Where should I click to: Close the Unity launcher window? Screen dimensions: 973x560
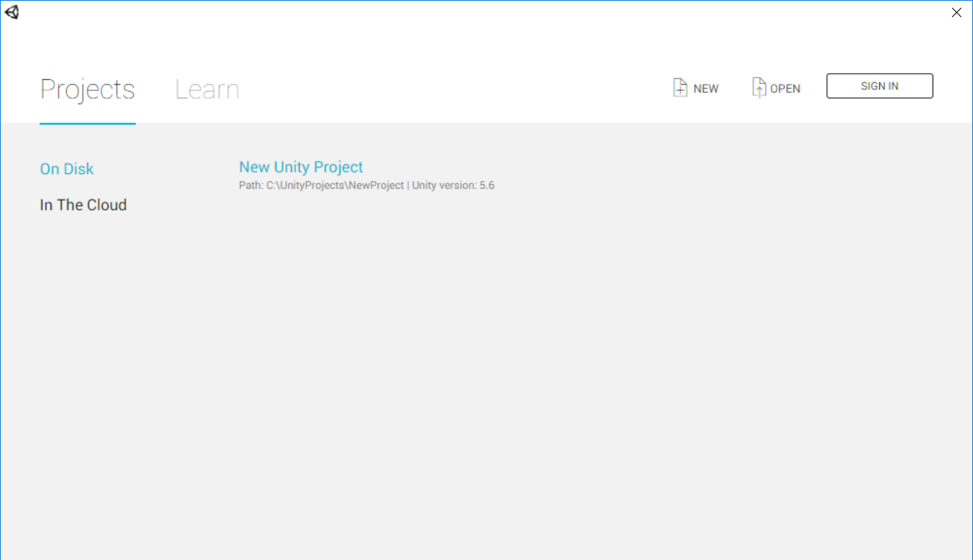957,12
